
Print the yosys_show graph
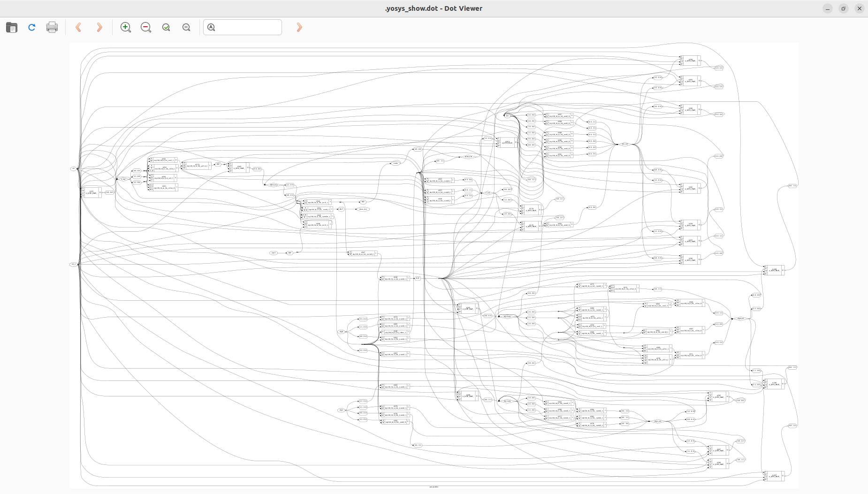click(x=52, y=27)
